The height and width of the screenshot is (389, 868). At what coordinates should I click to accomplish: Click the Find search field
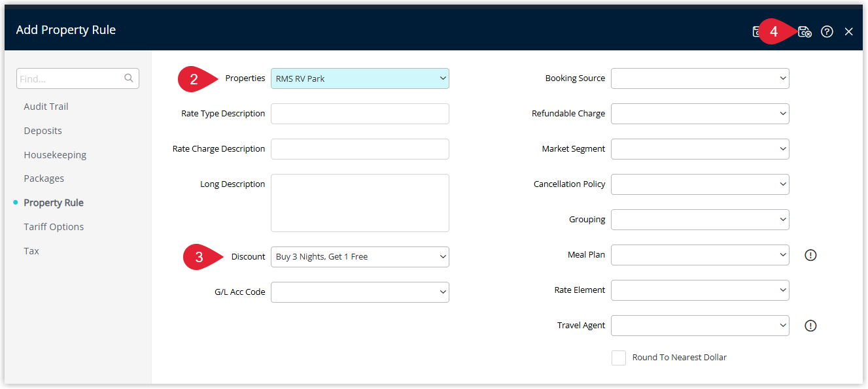click(x=78, y=78)
